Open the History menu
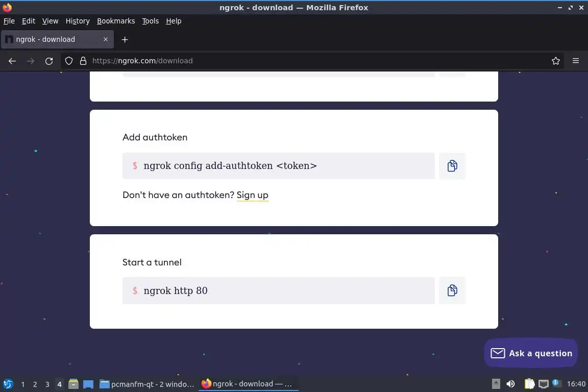 pos(78,21)
